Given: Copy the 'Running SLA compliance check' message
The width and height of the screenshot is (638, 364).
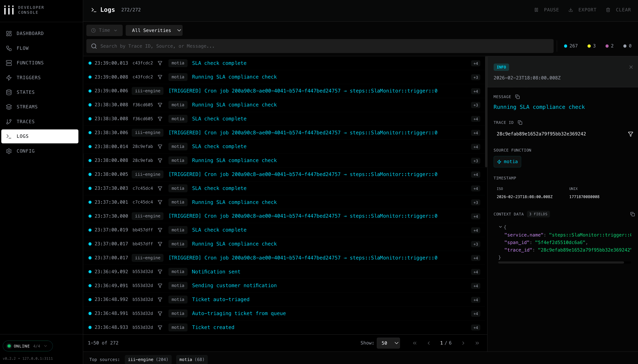Looking at the screenshot, I should (517, 97).
